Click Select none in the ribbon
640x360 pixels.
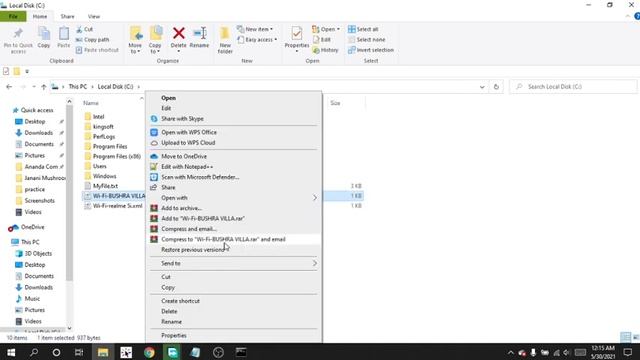pos(367,40)
